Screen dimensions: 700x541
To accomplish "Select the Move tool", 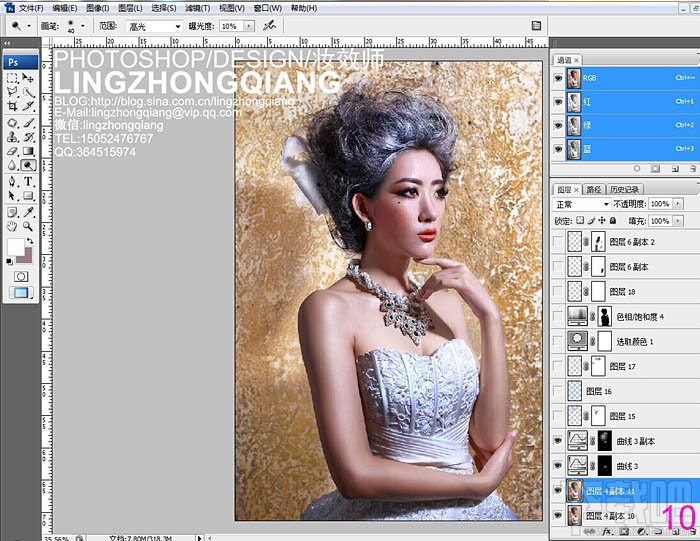I will tap(28, 78).
